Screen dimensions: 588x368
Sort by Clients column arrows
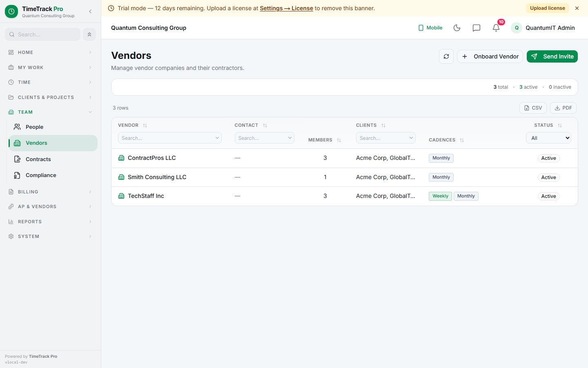click(383, 126)
